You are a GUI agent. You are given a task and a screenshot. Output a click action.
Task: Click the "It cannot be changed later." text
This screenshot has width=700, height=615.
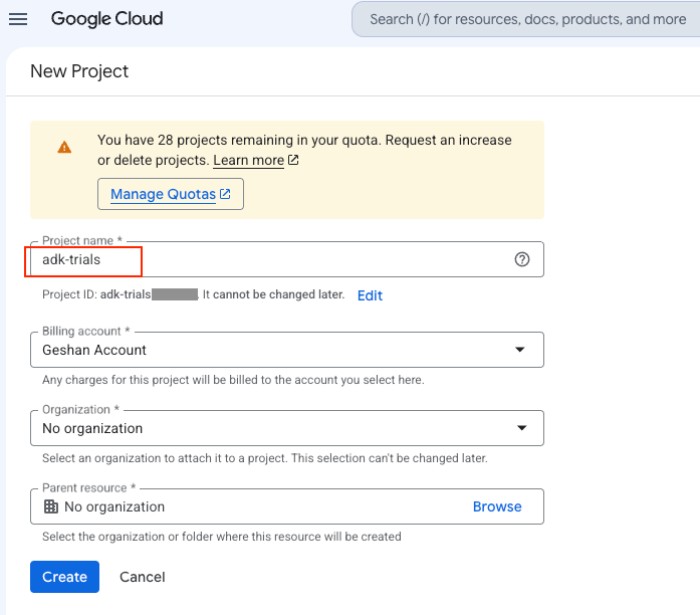(x=274, y=295)
